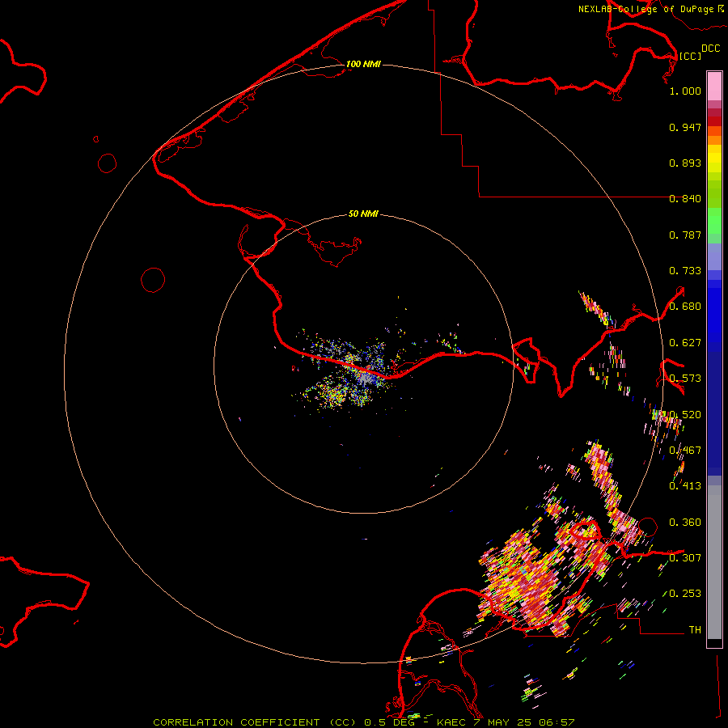Click the 0.307 color scale value
728x728 pixels.
click(x=685, y=557)
